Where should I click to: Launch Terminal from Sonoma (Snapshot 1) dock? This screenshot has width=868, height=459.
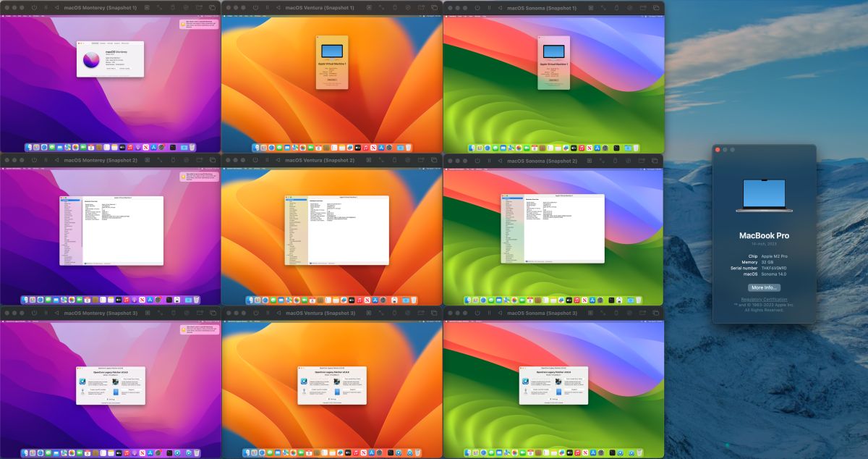click(616, 148)
